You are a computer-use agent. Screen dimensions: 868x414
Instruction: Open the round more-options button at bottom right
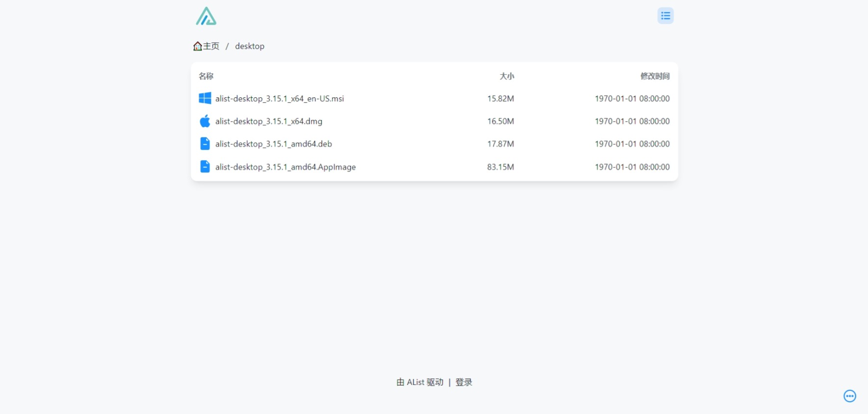(850, 396)
